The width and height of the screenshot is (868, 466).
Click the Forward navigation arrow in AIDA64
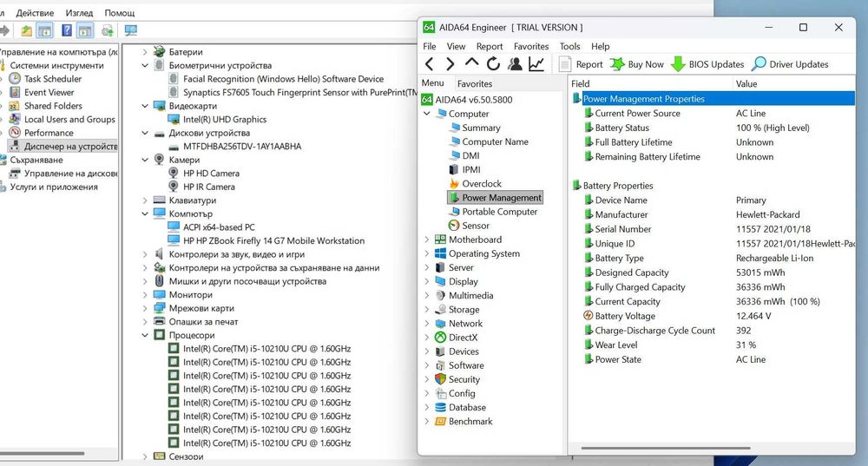click(450, 64)
